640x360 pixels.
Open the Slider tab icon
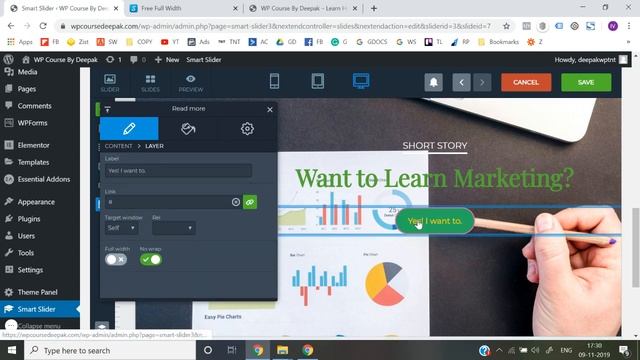click(110, 82)
